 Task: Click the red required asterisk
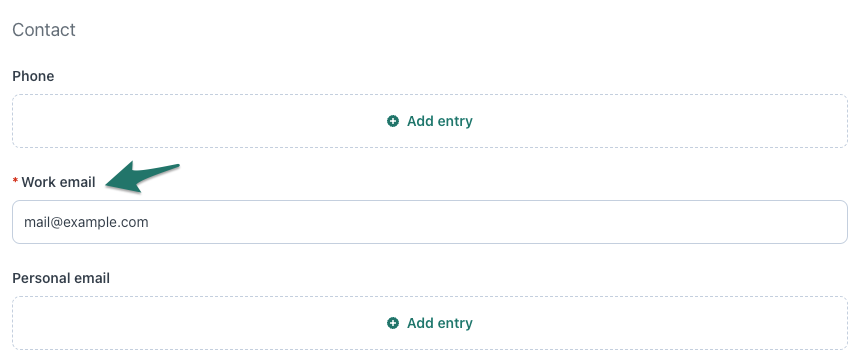(15, 181)
